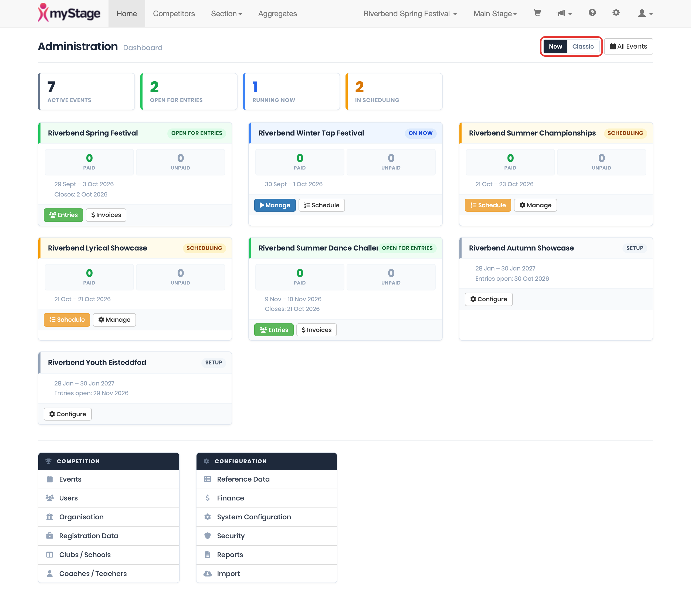
Task: Open the shopping cart icon
Action: click(x=537, y=13)
